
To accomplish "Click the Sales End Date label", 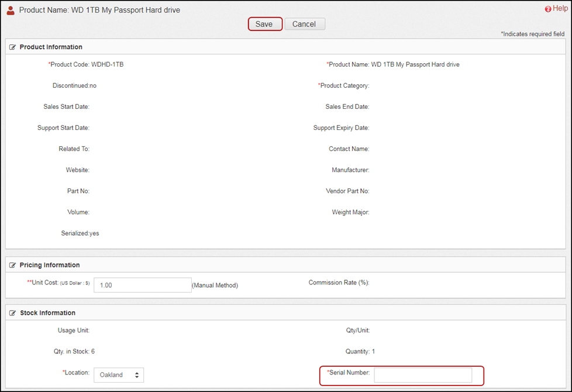I will coord(347,106).
